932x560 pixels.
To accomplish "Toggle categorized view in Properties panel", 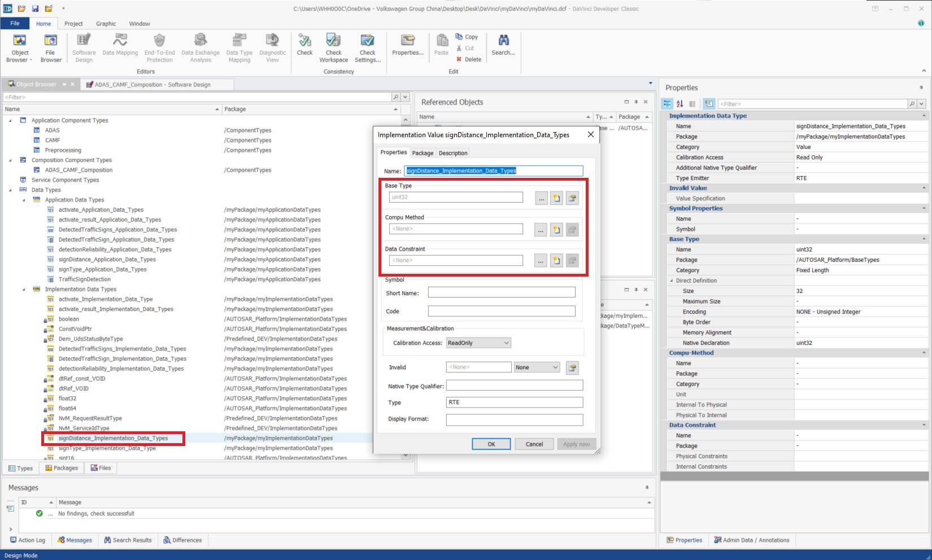I will (667, 104).
